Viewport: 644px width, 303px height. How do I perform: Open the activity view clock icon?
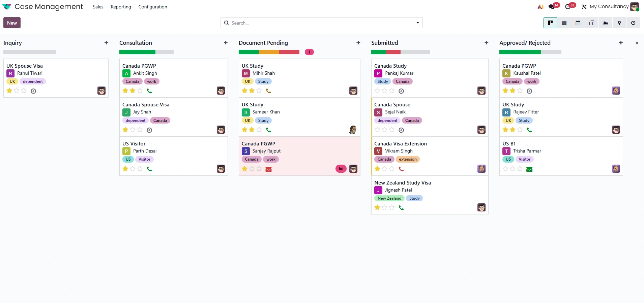tap(634, 23)
